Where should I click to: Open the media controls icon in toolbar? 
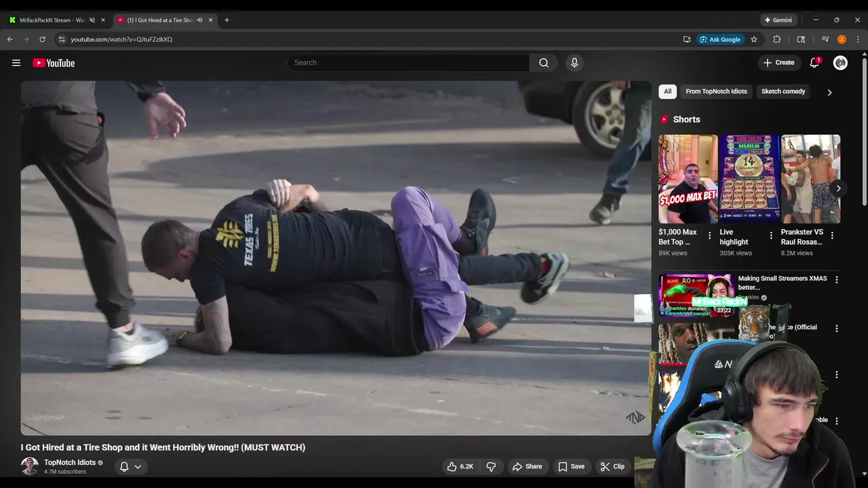point(825,39)
